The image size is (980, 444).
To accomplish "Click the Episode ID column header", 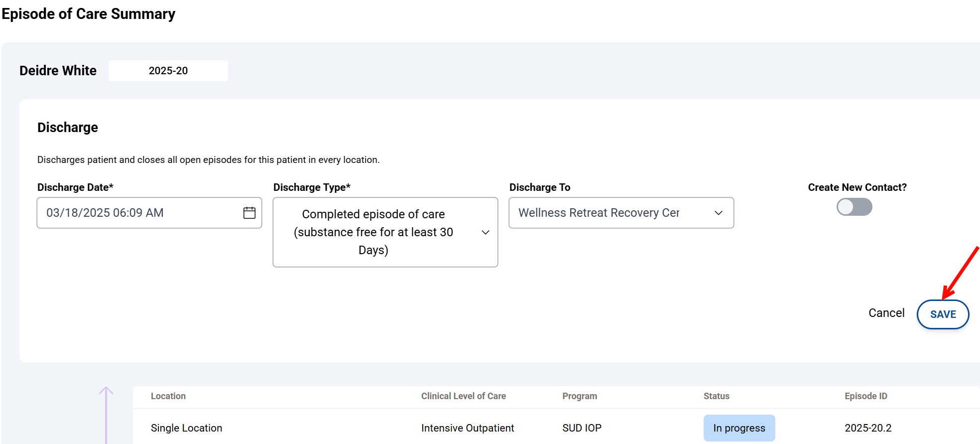I will 865,396.
